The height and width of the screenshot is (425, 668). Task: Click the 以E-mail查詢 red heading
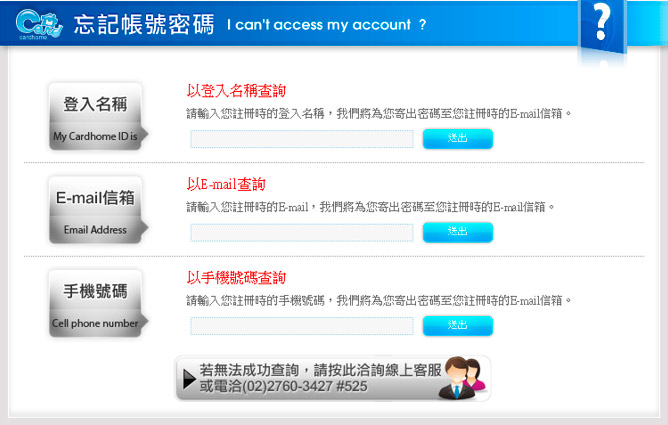coord(226,184)
